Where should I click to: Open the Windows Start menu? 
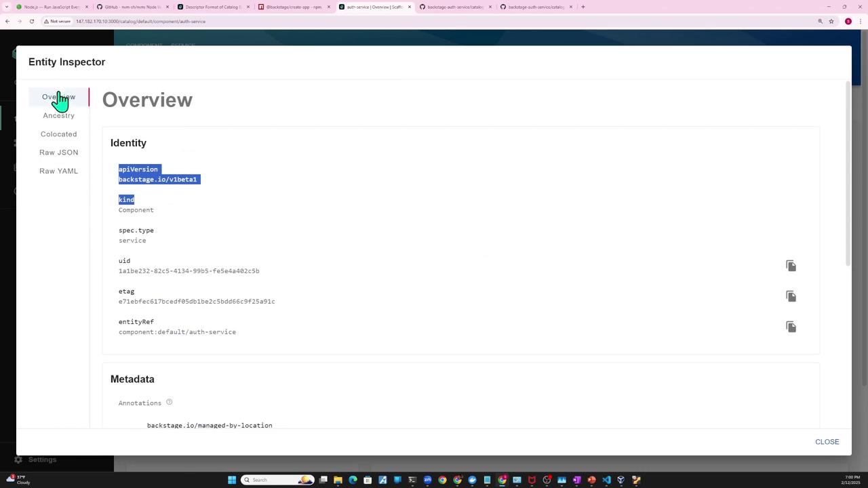click(x=232, y=480)
